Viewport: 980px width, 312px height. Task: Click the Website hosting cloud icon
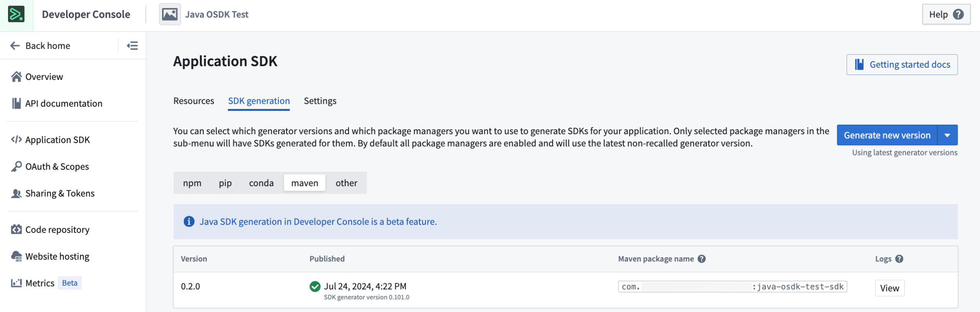(16, 256)
